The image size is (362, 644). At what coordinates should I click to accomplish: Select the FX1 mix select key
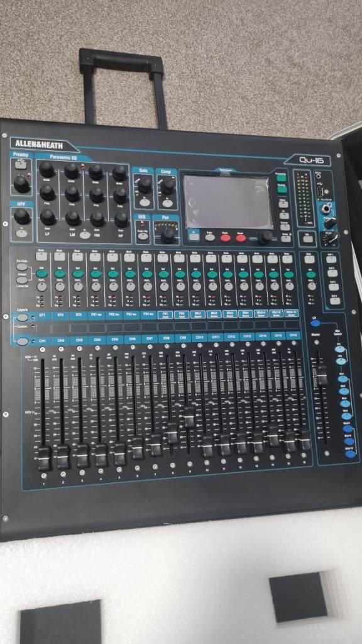pos(339,350)
